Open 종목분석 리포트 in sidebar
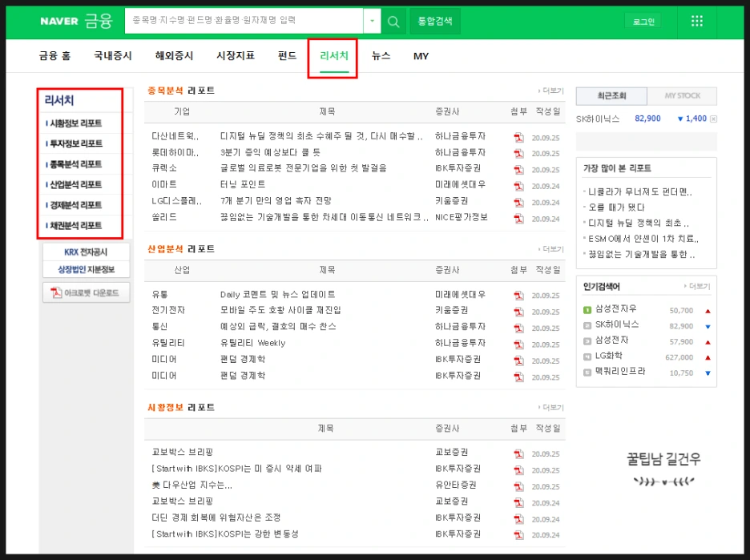 tap(75, 164)
